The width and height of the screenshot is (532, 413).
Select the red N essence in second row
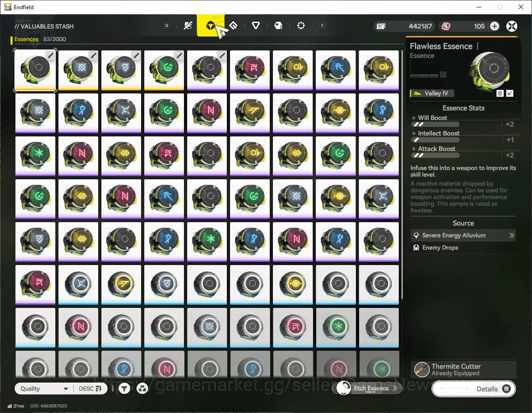tap(207, 113)
